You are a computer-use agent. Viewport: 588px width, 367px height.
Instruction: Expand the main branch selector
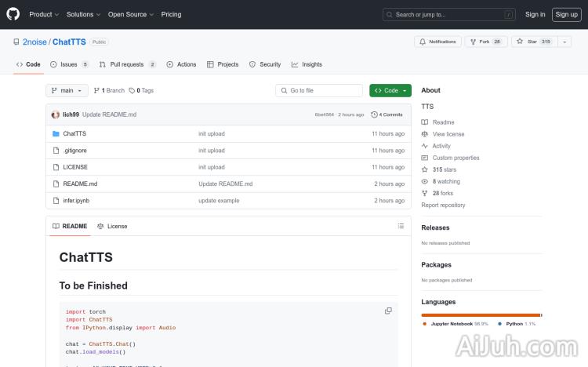pos(67,90)
